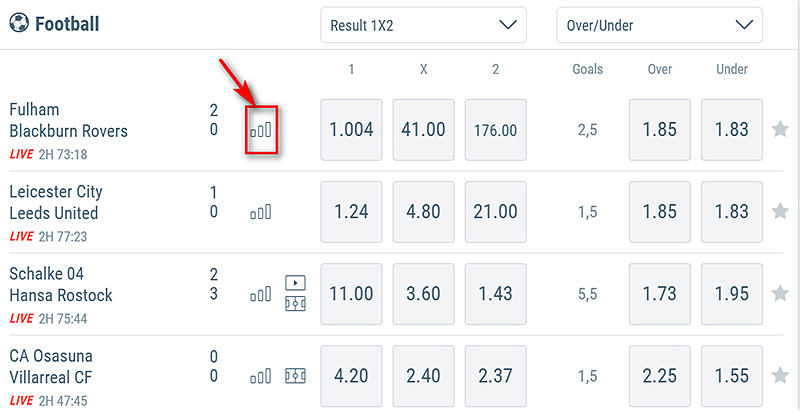Add Schalke 04 match to favorites
The image size is (800, 411).
coord(780,294)
